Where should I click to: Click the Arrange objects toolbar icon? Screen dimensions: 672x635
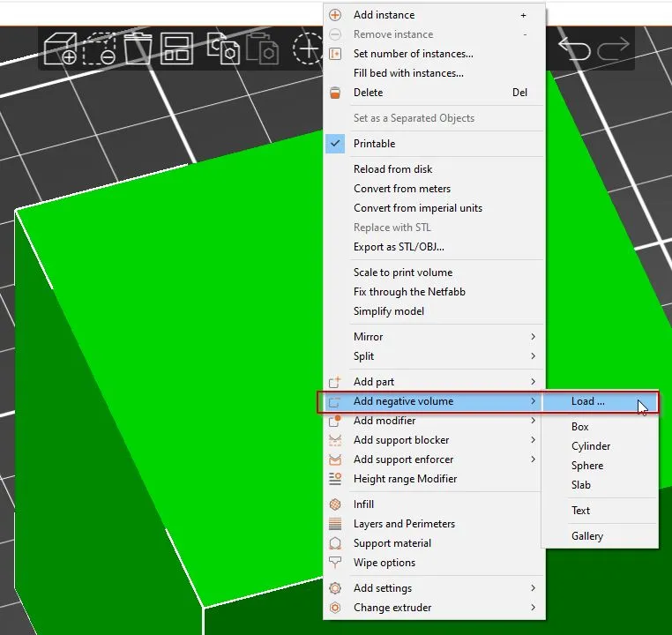click(x=176, y=49)
